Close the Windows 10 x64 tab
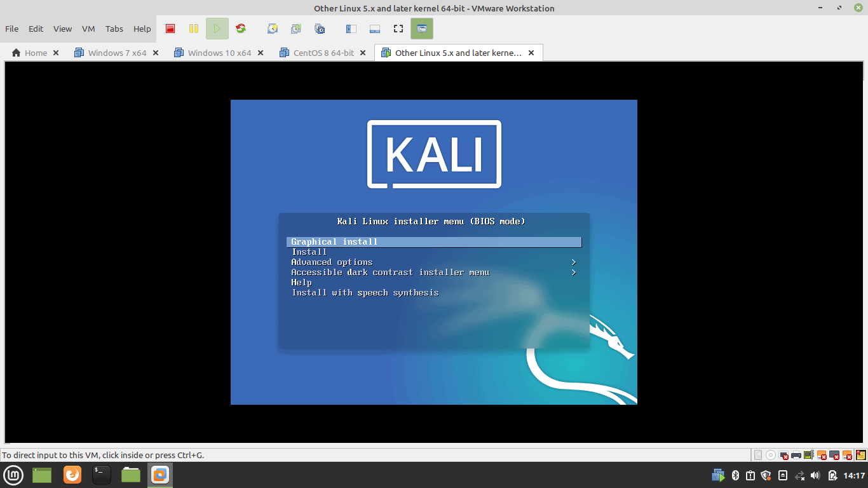This screenshot has width=868, height=488. pyautogui.click(x=261, y=53)
